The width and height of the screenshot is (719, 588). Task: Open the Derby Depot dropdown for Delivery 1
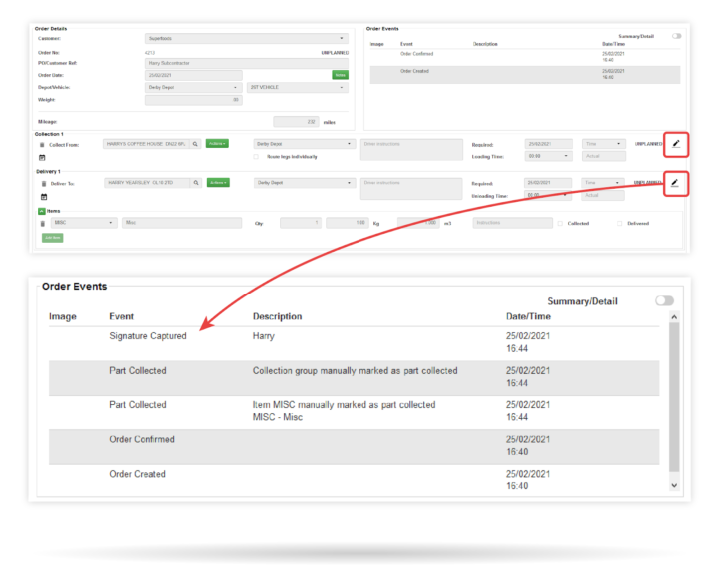click(x=304, y=183)
